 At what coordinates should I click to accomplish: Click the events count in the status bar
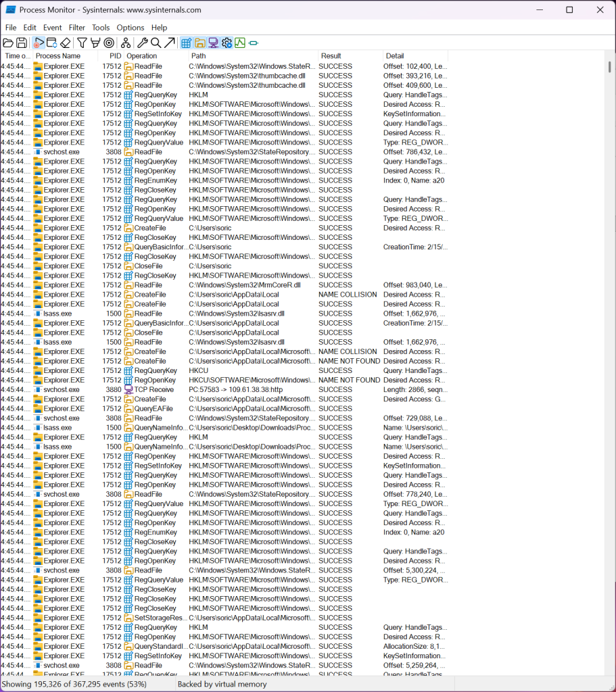click(74, 684)
